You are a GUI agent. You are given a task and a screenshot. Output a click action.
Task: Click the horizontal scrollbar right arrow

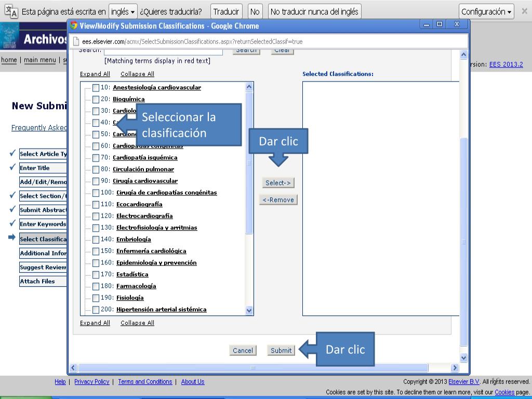coord(455,368)
